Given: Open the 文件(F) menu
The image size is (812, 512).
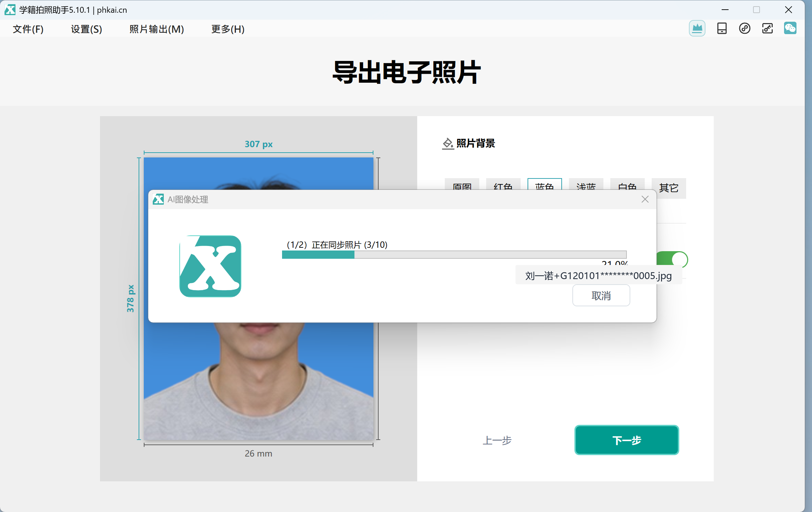Looking at the screenshot, I should pos(28,29).
